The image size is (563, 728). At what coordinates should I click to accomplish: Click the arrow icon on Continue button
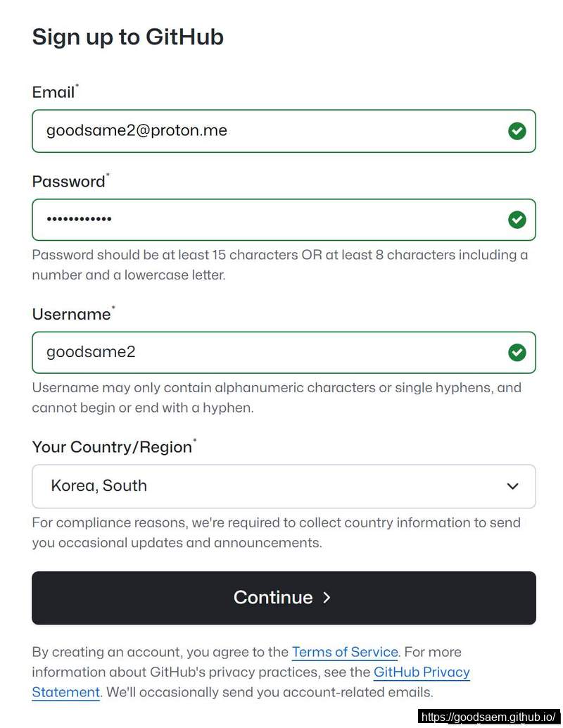pos(327,598)
